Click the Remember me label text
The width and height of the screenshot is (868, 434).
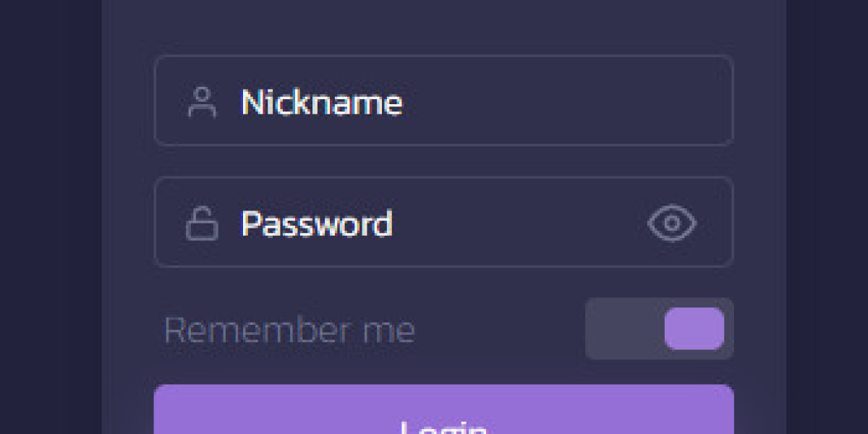(x=289, y=331)
